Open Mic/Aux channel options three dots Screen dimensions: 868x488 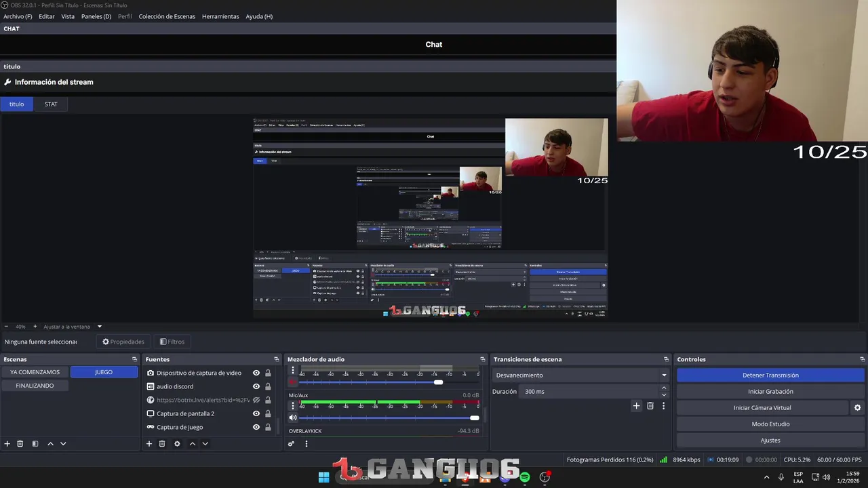[x=293, y=405]
